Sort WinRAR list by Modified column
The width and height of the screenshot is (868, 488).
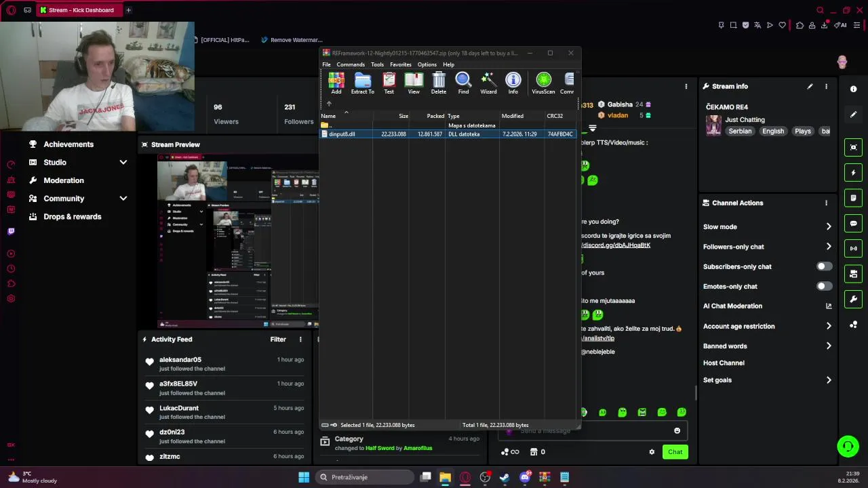pos(513,116)
